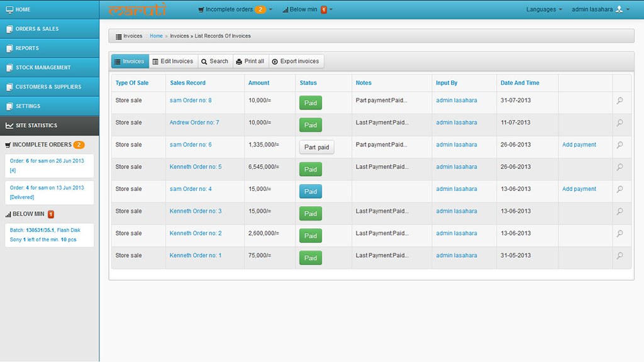644x362 pixels.
Task: Click the Customers & Suppliers sidebar icon
Action: 9,87
